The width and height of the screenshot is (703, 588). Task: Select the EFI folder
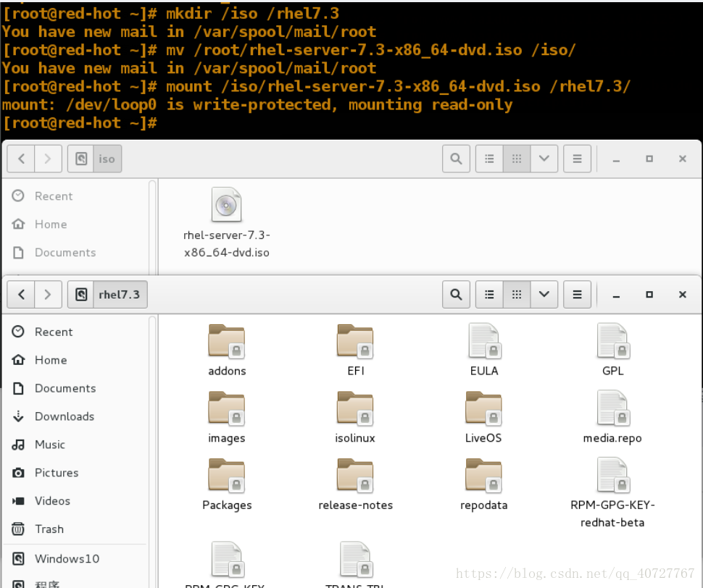click(x=356, y=350)
